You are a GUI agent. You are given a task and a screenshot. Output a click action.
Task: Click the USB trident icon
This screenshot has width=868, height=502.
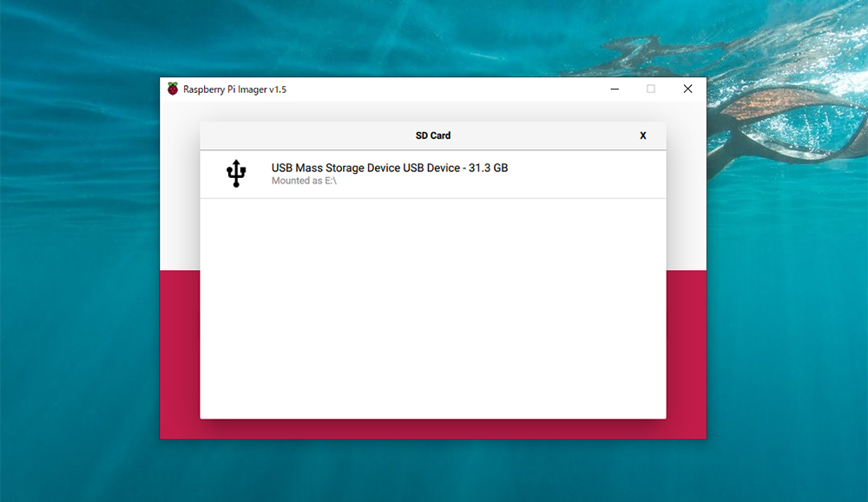pyautogui.click(x=236, y=174)
